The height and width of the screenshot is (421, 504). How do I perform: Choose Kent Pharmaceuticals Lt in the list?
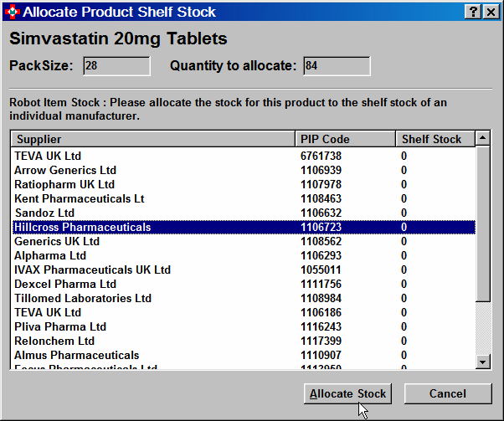click(x=80, y=198)
